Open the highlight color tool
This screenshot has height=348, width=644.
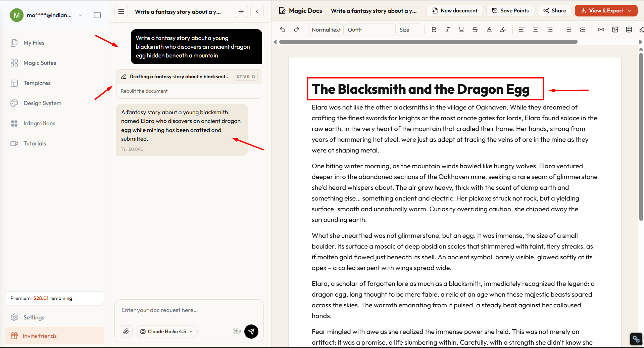[503, 30]
